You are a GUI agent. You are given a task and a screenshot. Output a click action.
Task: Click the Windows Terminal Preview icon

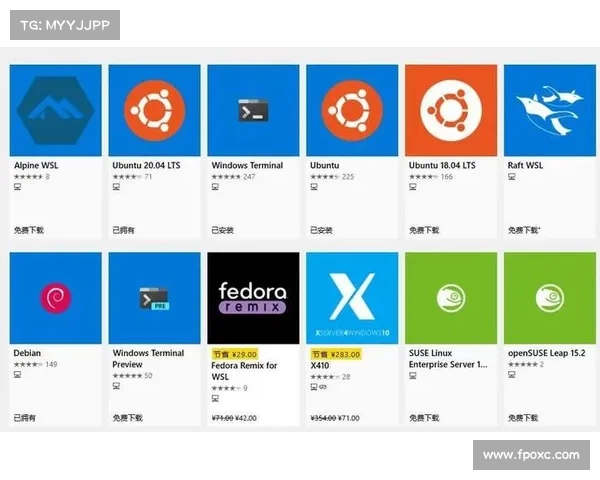[x=154, y=298]
